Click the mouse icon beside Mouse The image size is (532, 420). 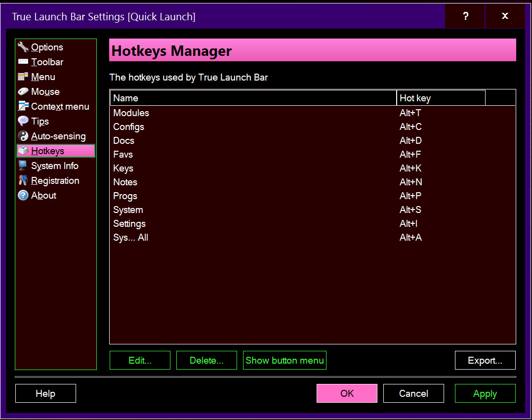[23, 91]
